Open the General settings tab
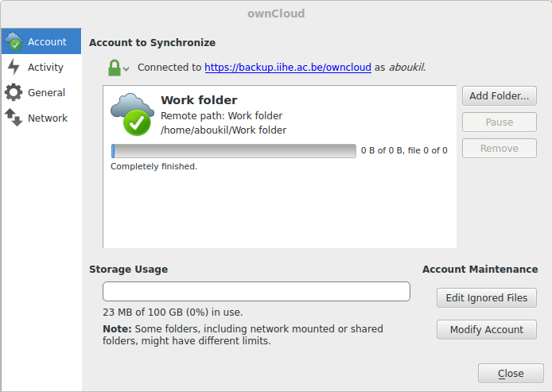This screenshot has width=552, height=392. tap(46, 92)
